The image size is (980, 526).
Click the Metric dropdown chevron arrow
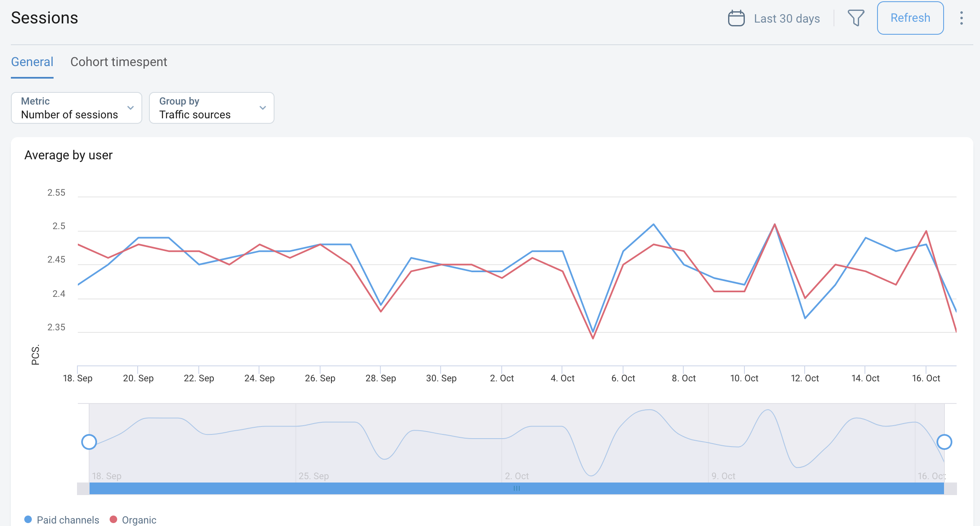pyautogui.click(x=131, y=108)
